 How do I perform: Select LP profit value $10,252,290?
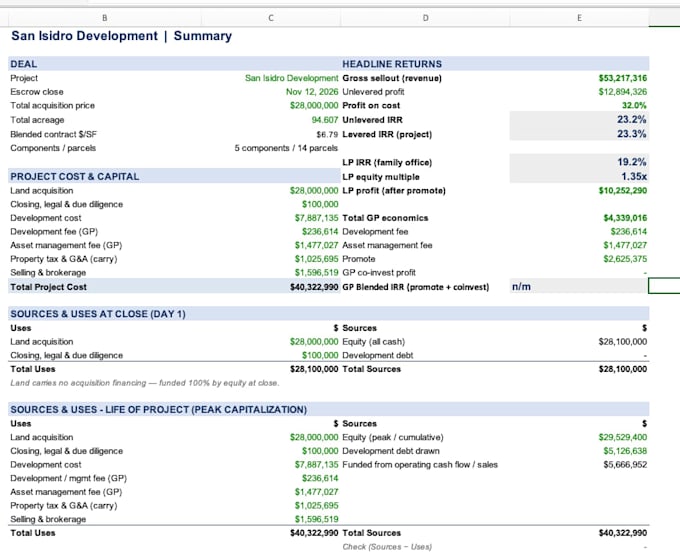[622, 190]
